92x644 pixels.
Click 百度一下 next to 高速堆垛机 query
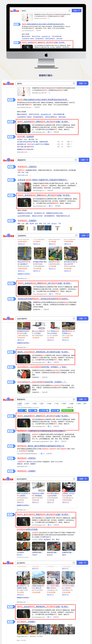[82, 399]
